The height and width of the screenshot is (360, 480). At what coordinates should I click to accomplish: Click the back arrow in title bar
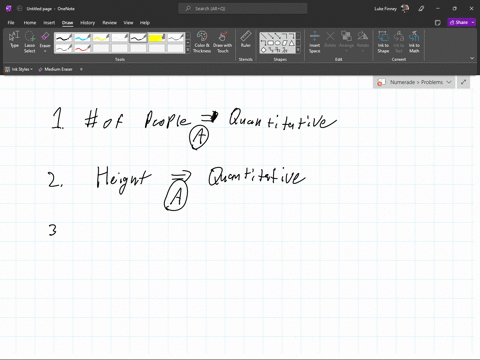click(20, 9)
